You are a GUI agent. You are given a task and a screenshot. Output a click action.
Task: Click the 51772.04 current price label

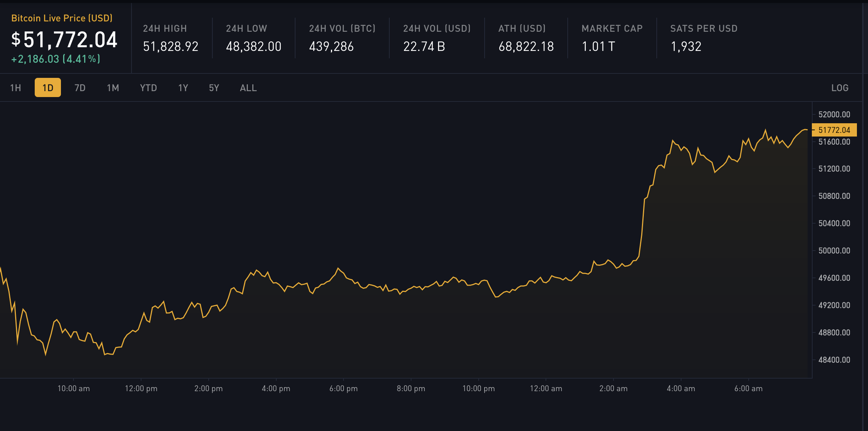point(834,130)
